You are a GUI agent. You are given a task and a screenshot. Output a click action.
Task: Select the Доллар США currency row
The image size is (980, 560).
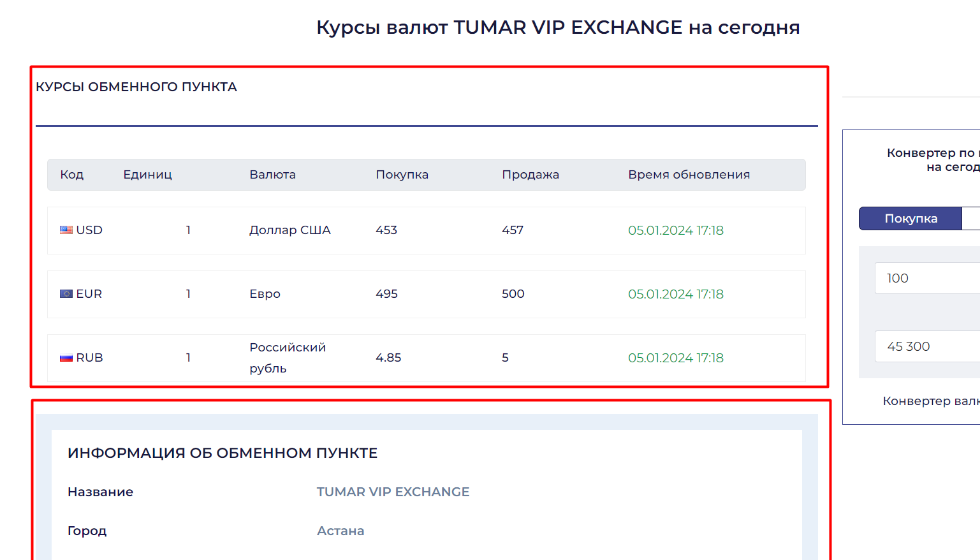click(x=426, y=230)
